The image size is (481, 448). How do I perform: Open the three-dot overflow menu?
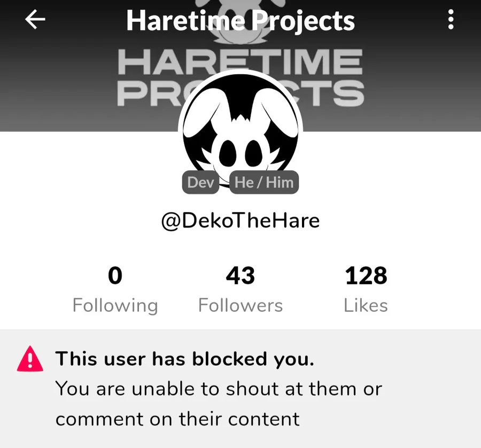(451, 19)
